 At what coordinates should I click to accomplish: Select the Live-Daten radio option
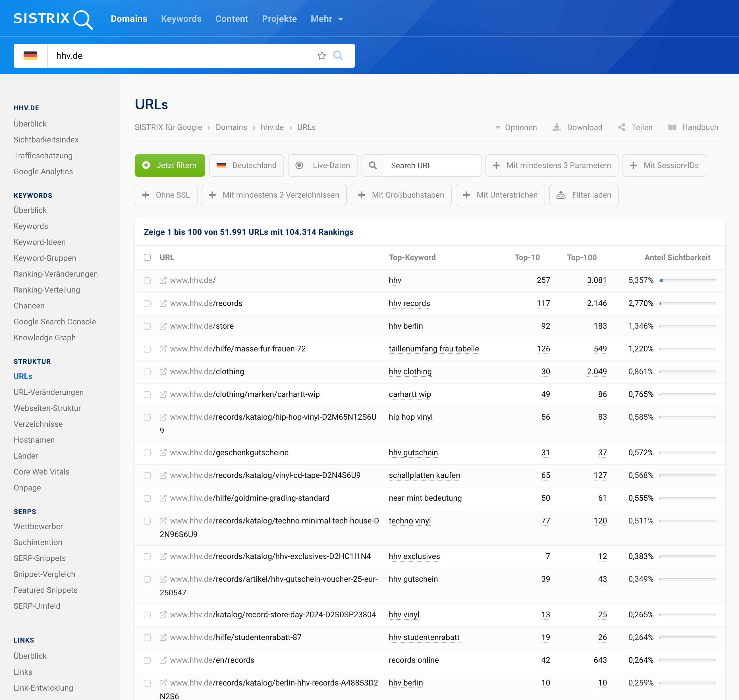pos(299,166)
